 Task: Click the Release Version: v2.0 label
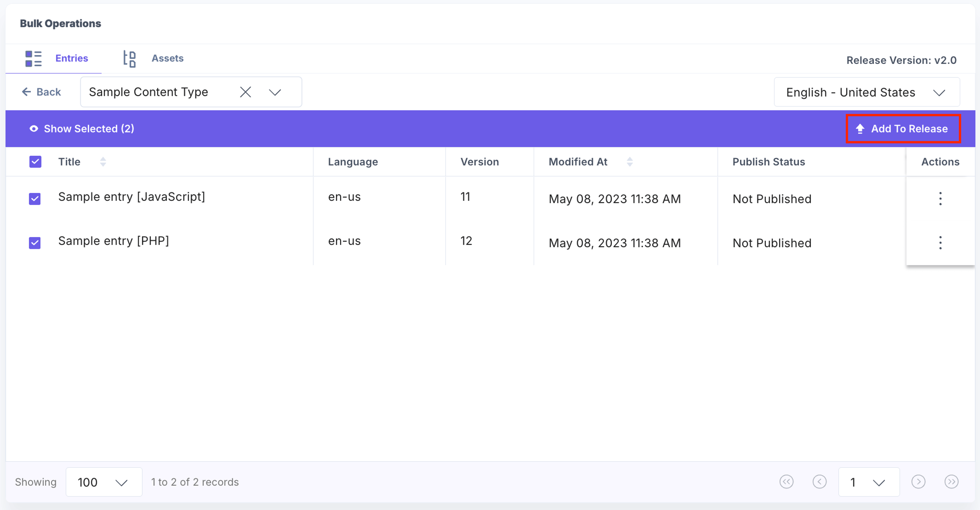pos(901,60)
